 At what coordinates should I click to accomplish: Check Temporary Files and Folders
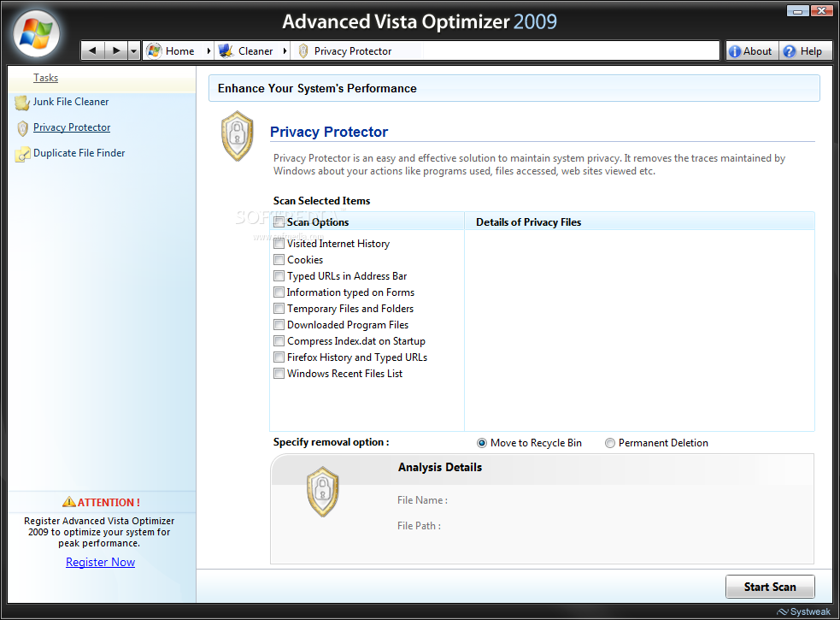pos(279,309)
